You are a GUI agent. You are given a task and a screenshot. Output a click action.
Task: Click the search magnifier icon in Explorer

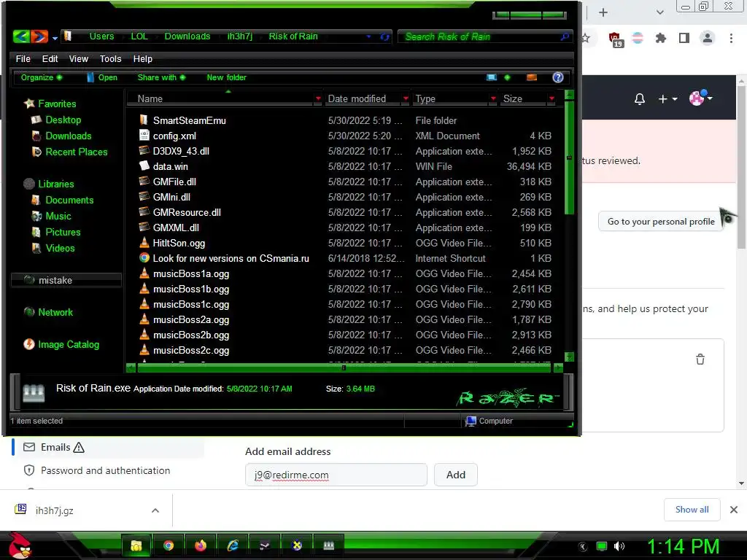[x=565, y=36]
